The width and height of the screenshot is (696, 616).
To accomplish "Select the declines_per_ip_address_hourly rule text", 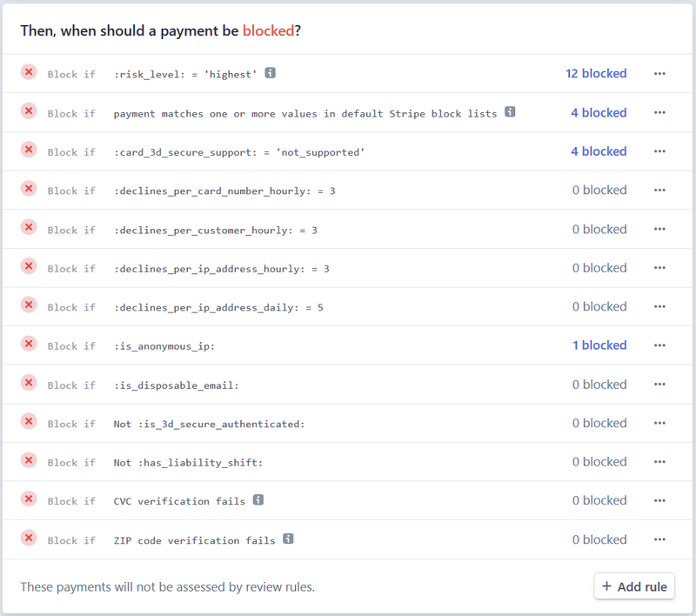I will [222, 269].
